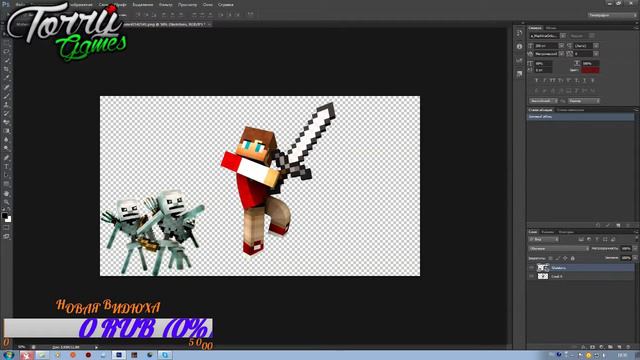The height and width of the screenshot is (360, 640).
Task: Select the Hand tool
Action: pos(7,193)
